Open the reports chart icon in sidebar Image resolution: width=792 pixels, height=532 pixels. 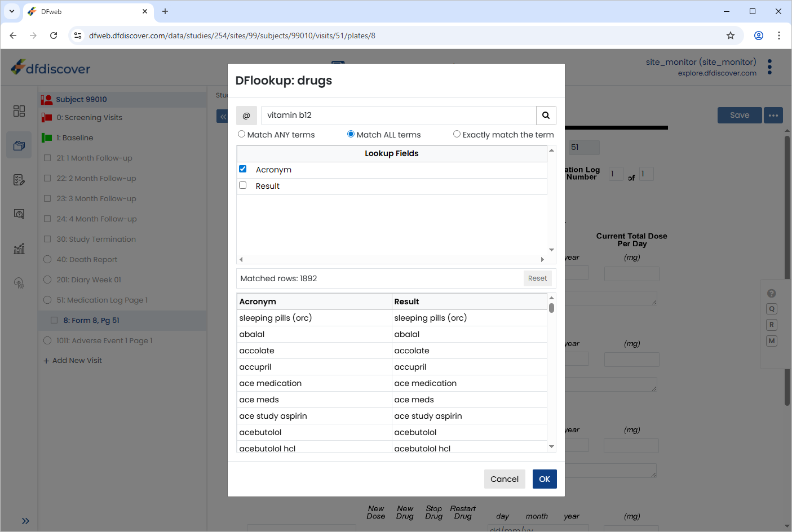[x=19, y=249]
